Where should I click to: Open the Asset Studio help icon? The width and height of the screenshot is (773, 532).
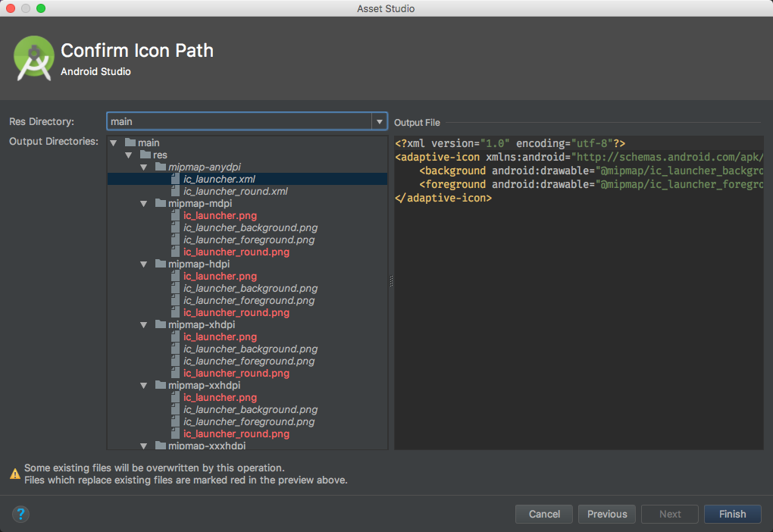point(20,515)
